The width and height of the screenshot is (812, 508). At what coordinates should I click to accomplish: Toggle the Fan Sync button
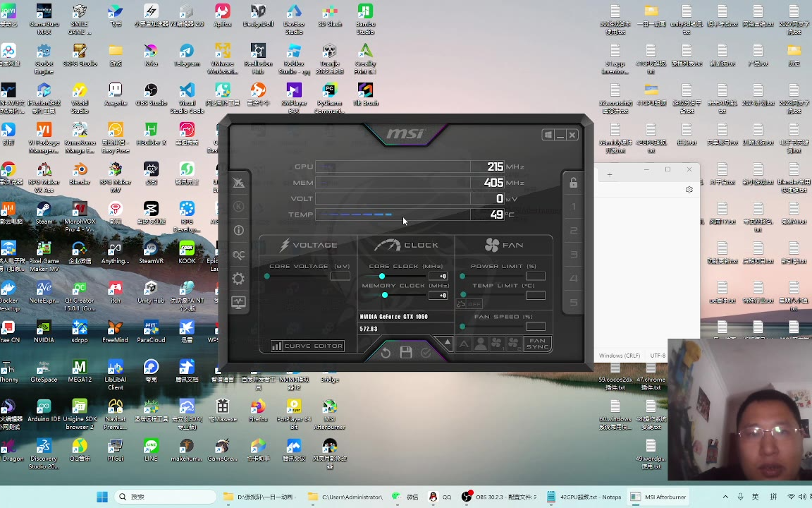[538, 344]
